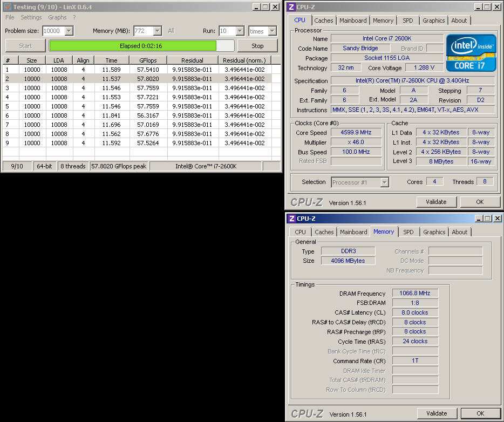Maximize the LinX window

pyautogui.click(x=265, y=7)
